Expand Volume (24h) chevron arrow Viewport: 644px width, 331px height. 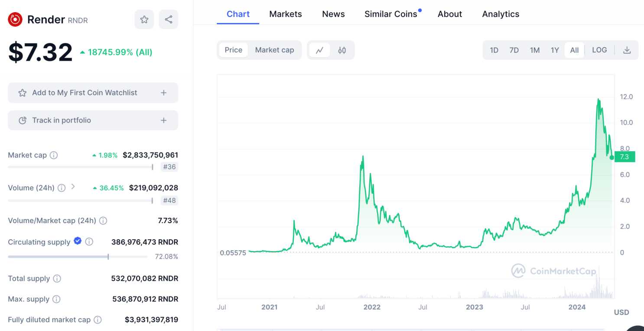click(73, 187)
